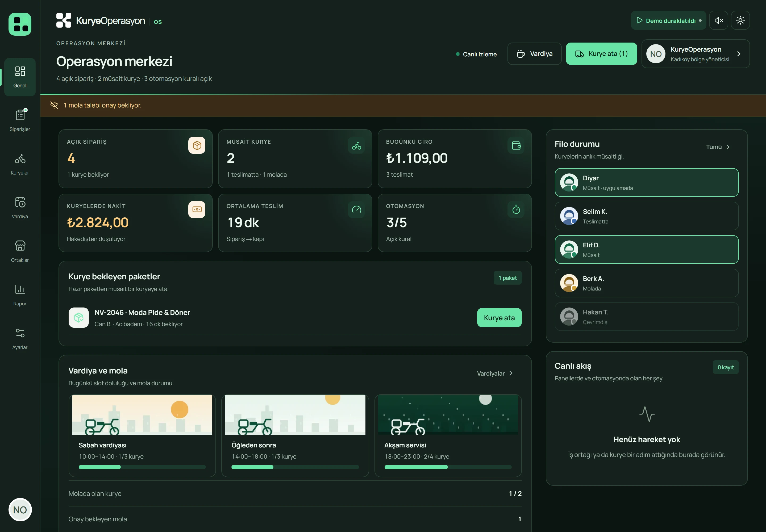Image resolution: width=766 pixels, height=532 pixels.
Task: Open the Rapor chart icon
Action: click(x=20, y=289)
